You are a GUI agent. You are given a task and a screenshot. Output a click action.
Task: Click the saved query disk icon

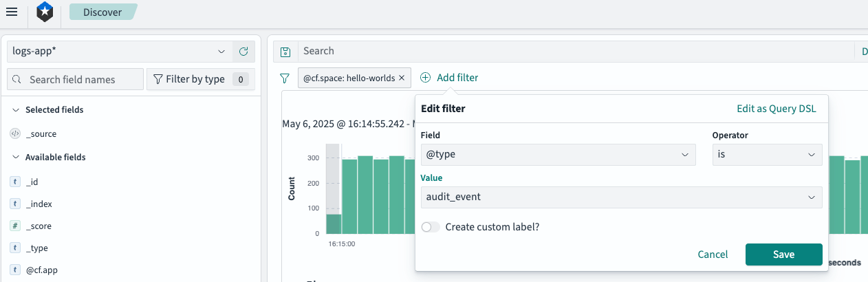[x=285, y=52]
